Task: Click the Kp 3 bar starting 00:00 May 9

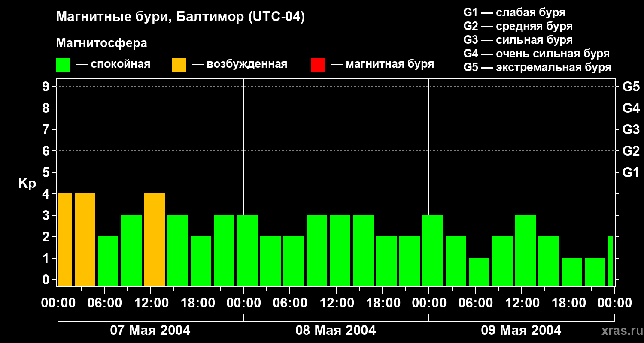Action: [x=433, y=250]
